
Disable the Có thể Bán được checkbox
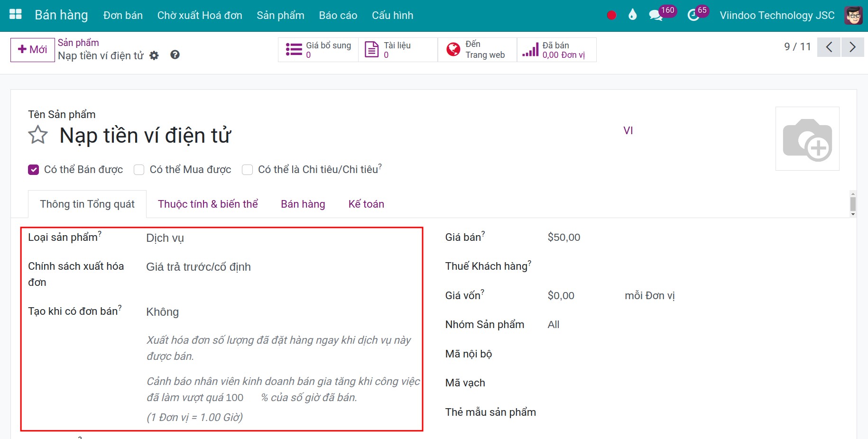(x=33, y=170)
